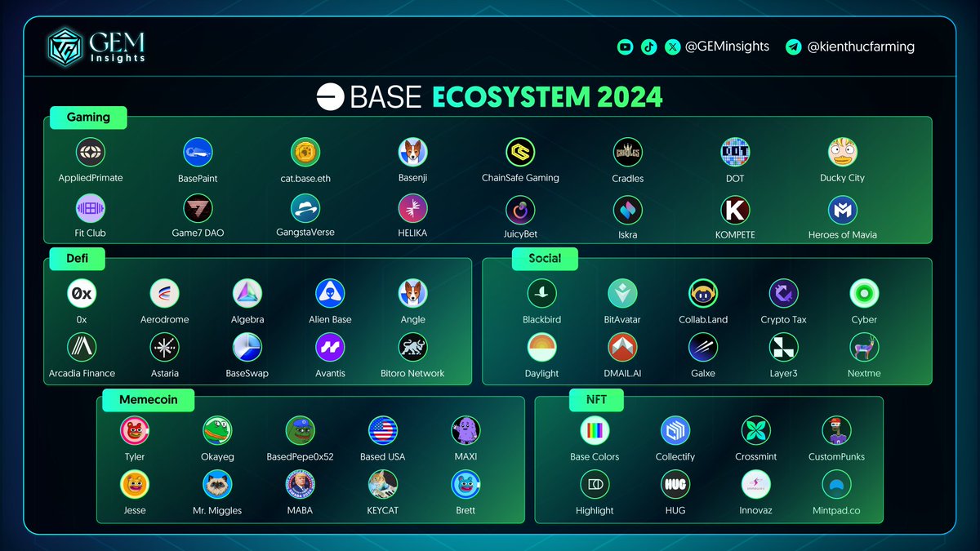Select the NFT category label
Viewport: 980px width, 551px height.
point(598,400)
